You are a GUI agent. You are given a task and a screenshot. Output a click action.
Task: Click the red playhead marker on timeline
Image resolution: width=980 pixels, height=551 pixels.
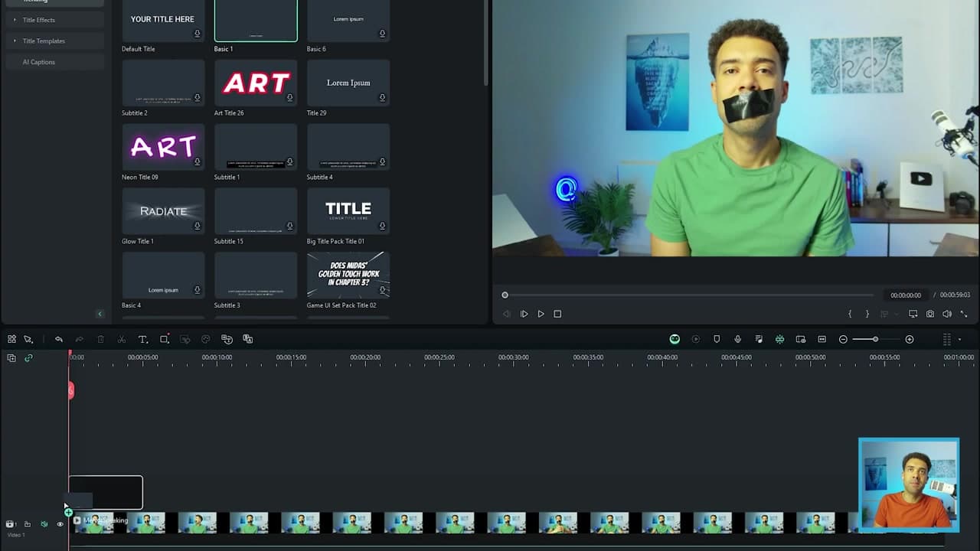click(70, 391)
